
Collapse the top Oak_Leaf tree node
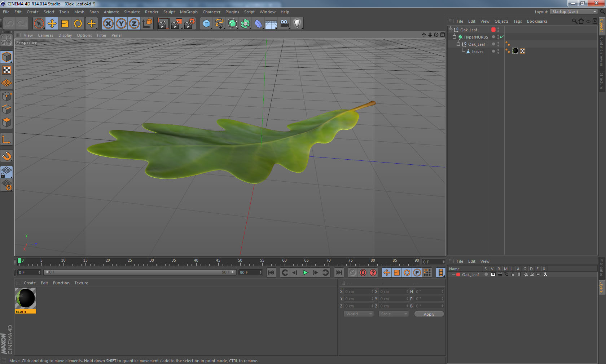pos(451,30)
